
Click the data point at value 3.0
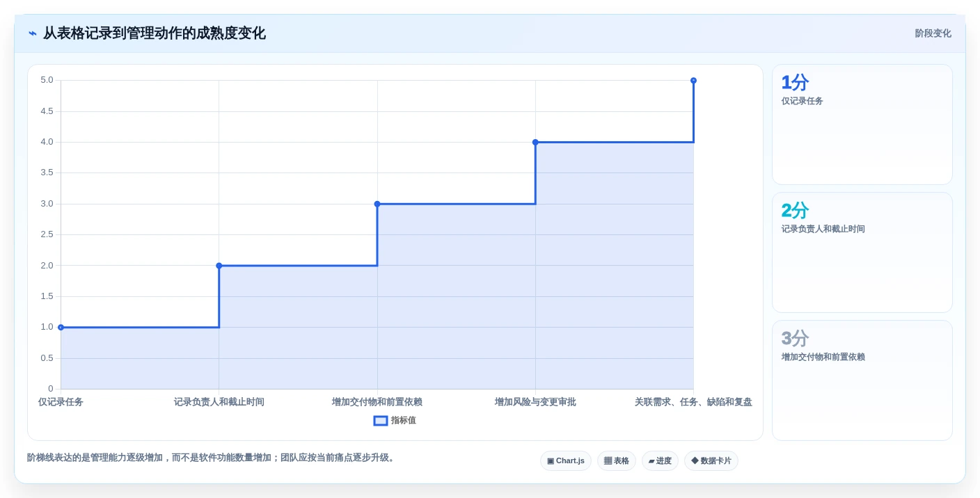pyautogui.click(x=377, y=204)
